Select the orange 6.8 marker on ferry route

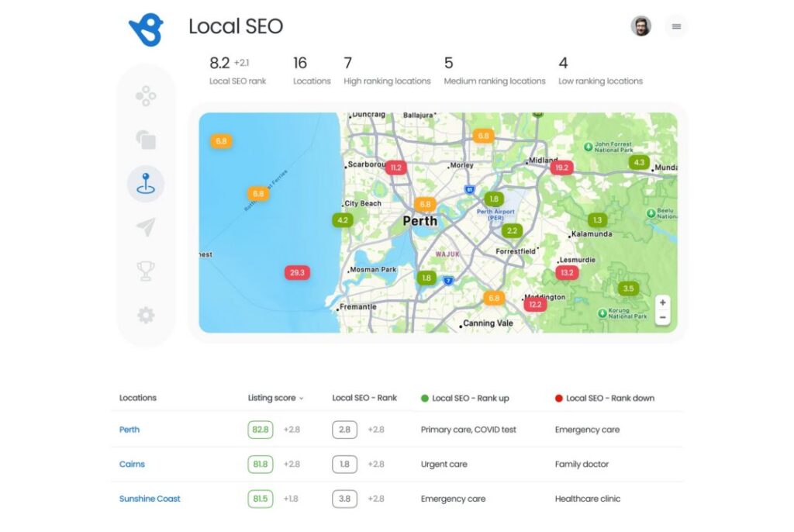click(x=258, y=194)
